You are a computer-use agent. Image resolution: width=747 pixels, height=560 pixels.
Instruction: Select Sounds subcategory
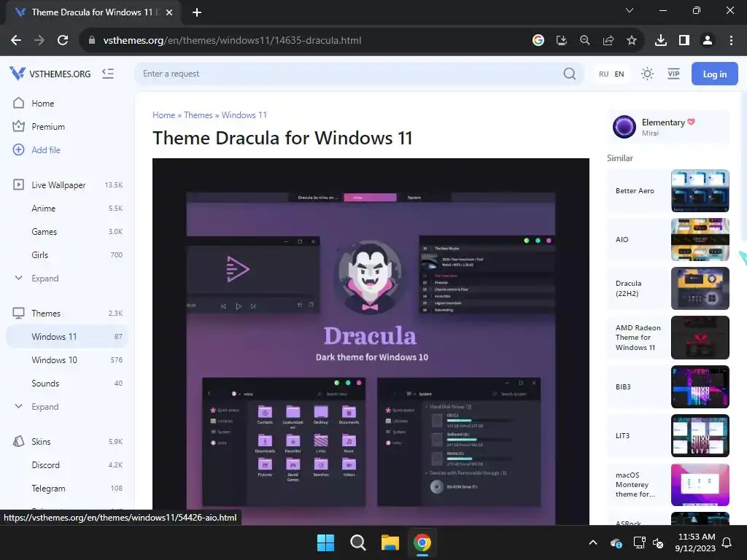[45, 384]
